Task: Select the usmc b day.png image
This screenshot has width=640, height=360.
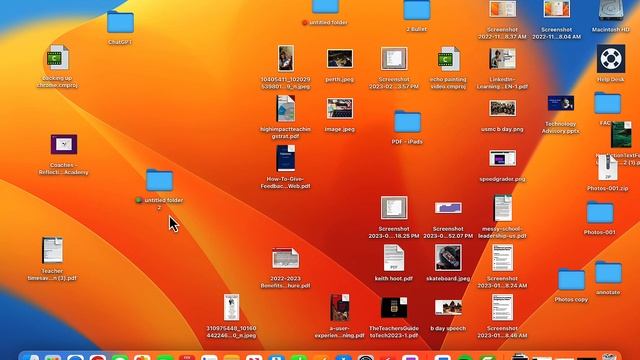Action: tap(502, 109)
